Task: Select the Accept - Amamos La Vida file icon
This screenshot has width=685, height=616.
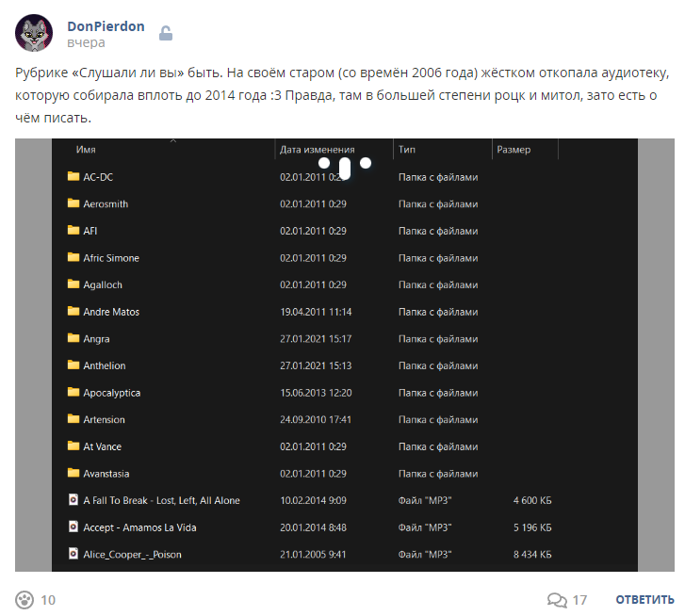Action: tap(73, 527)
